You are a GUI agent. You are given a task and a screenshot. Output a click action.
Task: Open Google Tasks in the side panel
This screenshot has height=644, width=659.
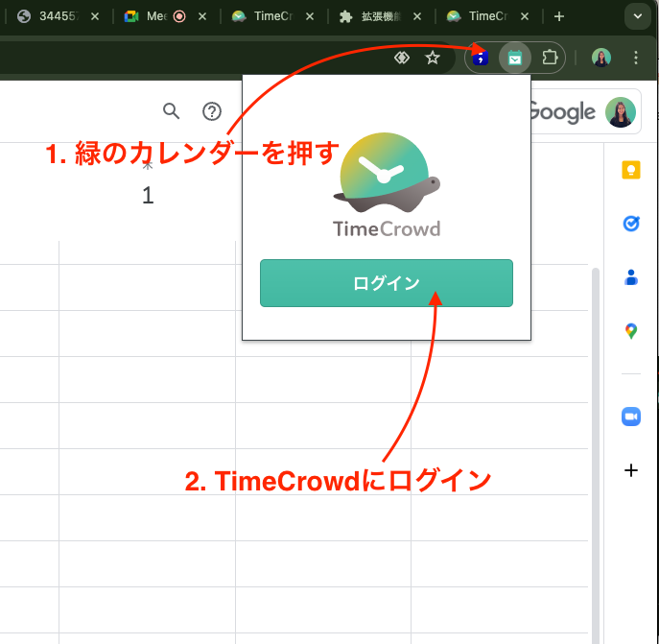(631, 224)
